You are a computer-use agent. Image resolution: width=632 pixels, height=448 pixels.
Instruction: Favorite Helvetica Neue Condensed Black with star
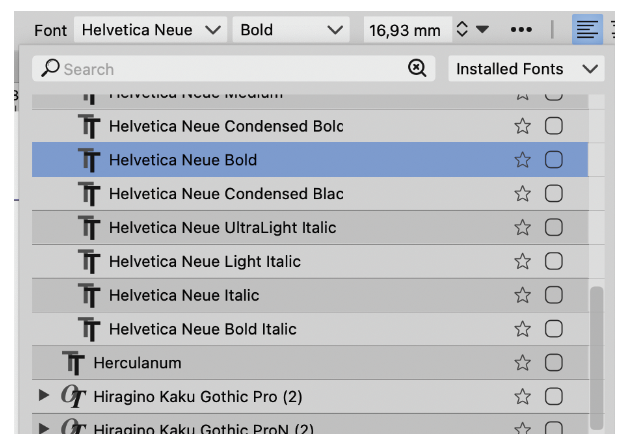522,194
